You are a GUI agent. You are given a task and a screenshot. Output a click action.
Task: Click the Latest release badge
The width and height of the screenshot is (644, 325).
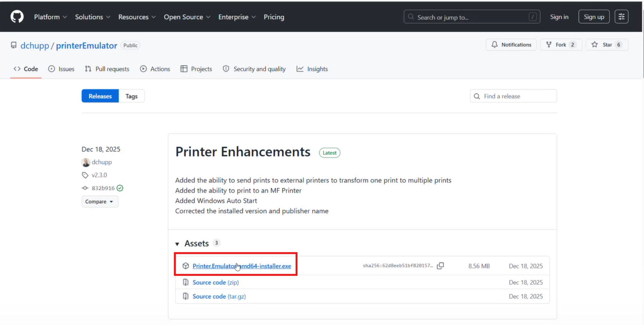point(330,153)
